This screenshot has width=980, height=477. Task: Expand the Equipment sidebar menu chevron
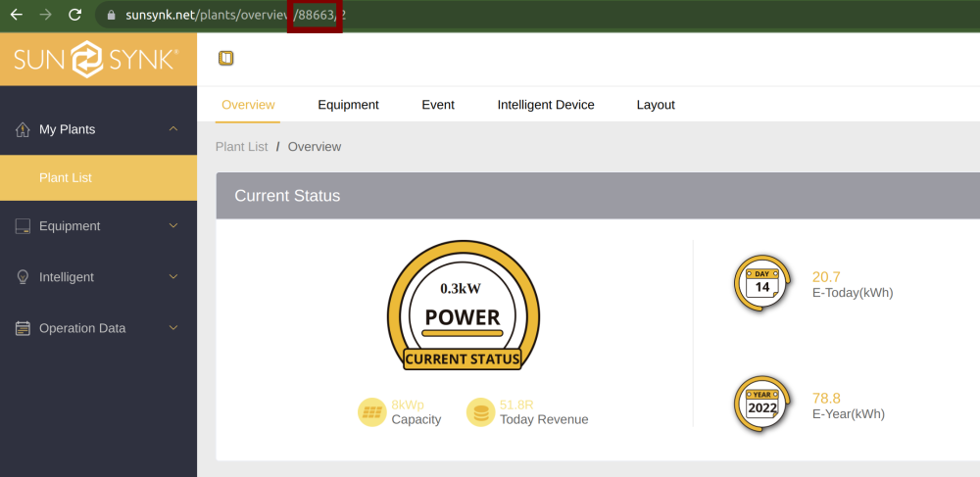click(x=173, y=225)
